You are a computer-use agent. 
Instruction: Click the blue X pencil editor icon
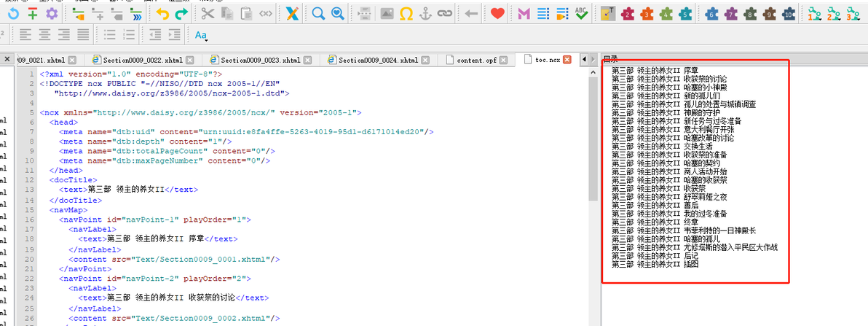(x=292, y=15)
